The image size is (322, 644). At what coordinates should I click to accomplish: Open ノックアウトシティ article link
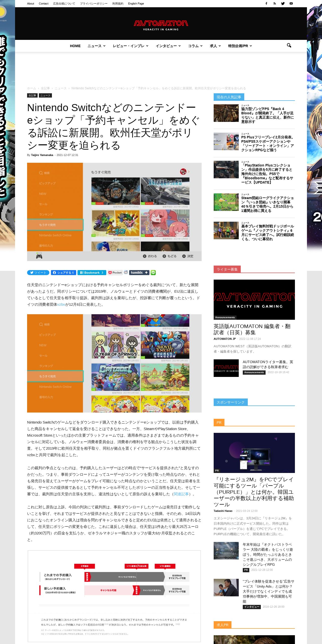[267, 232]
